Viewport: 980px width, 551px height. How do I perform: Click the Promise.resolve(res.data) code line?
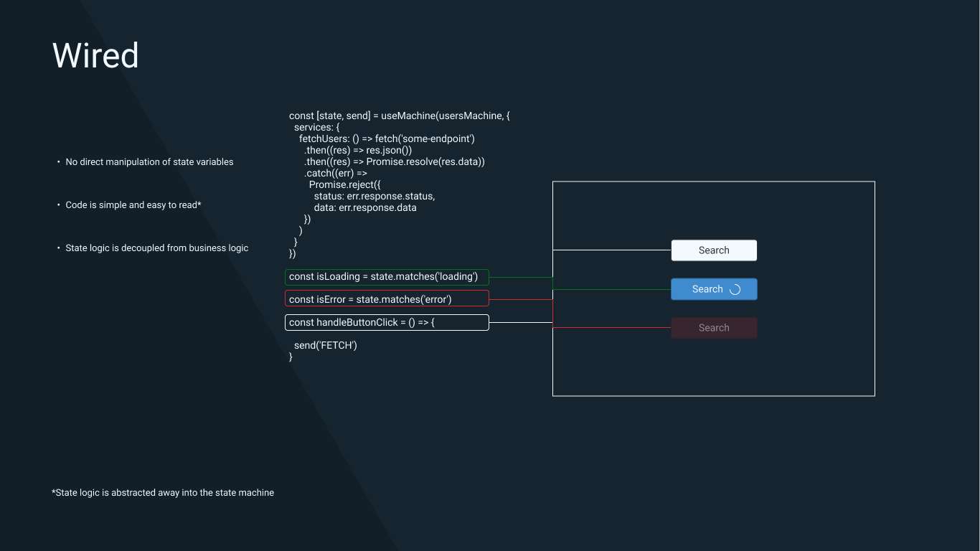pyautogui.click(x=395, y=161)
